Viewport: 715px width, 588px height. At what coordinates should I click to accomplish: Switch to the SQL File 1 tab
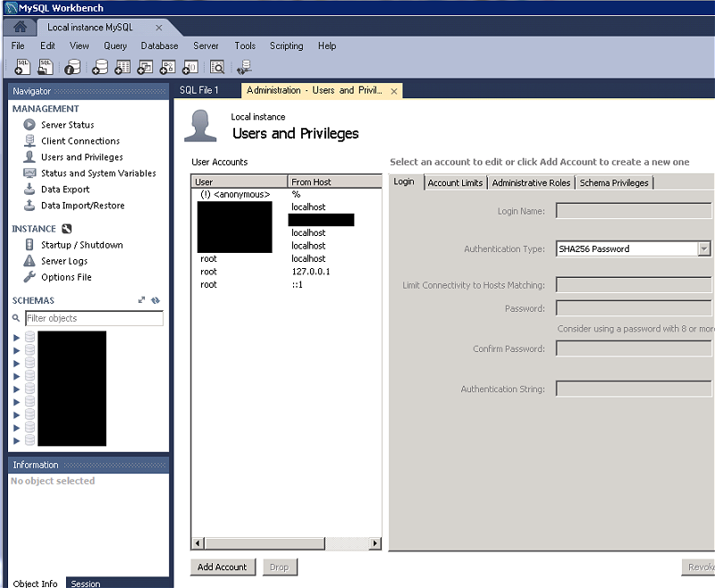pyautogui.click(x=199, y=90)
